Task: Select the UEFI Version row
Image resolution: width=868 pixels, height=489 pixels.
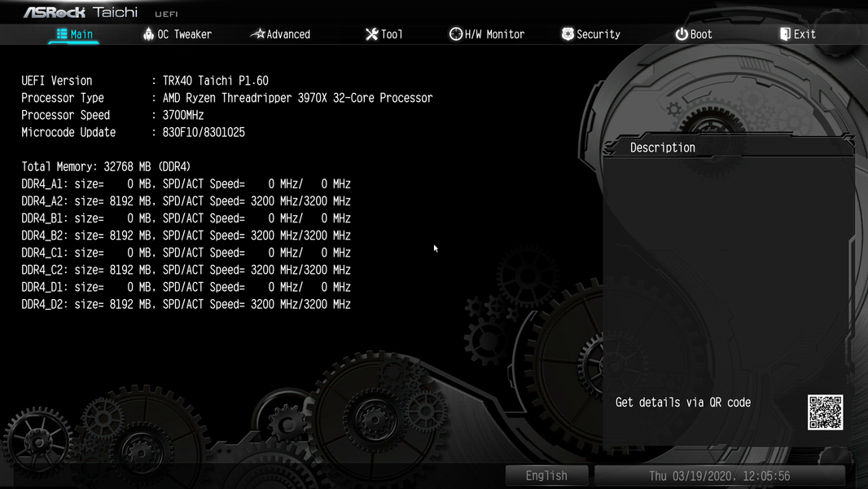Action: (145, 81)
